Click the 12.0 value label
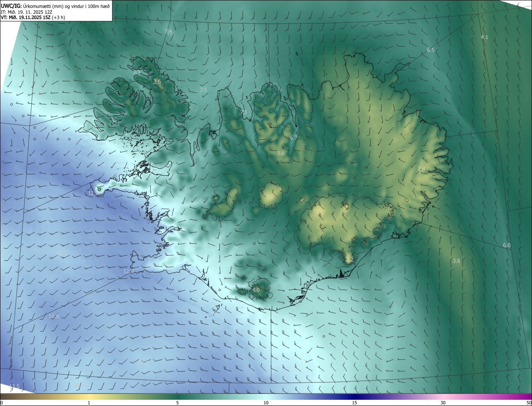The image size is (532, 406). (128, 271)
